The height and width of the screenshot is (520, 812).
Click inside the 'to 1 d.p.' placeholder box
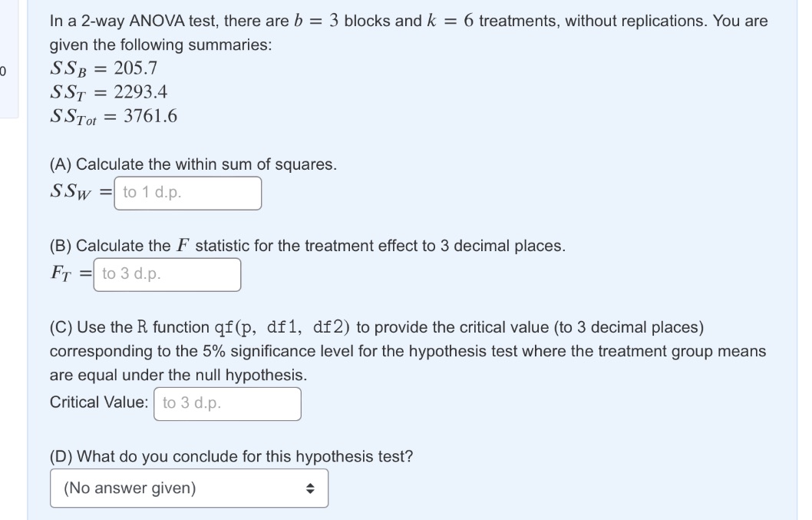(186, 193)
